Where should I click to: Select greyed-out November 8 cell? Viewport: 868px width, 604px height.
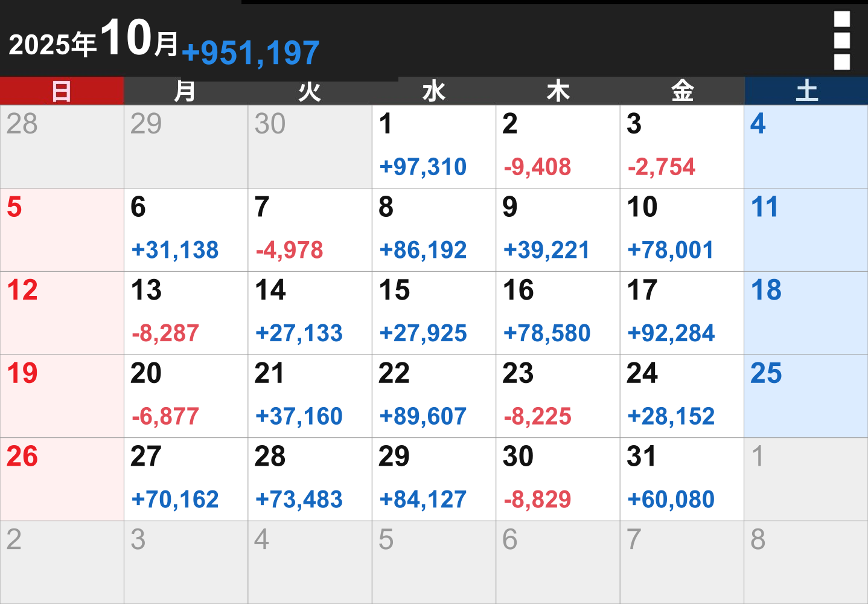tap(806, 562)
